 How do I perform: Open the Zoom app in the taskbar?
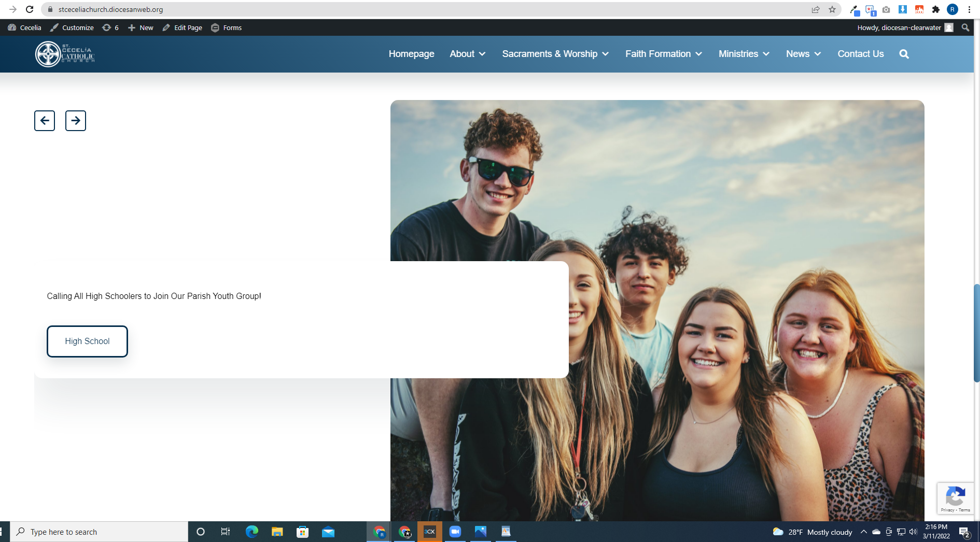tap(455, 532)
